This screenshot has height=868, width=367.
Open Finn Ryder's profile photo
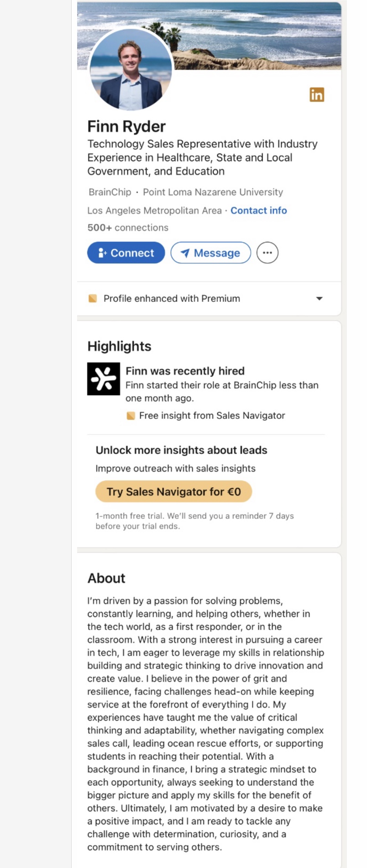[x=131, y=69]
